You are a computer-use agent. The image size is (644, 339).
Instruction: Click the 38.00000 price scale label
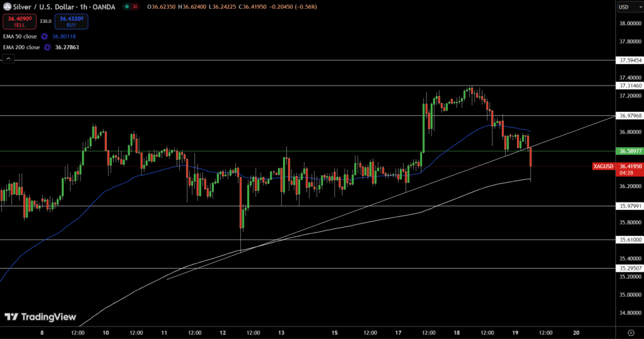[x=630, y=23]
